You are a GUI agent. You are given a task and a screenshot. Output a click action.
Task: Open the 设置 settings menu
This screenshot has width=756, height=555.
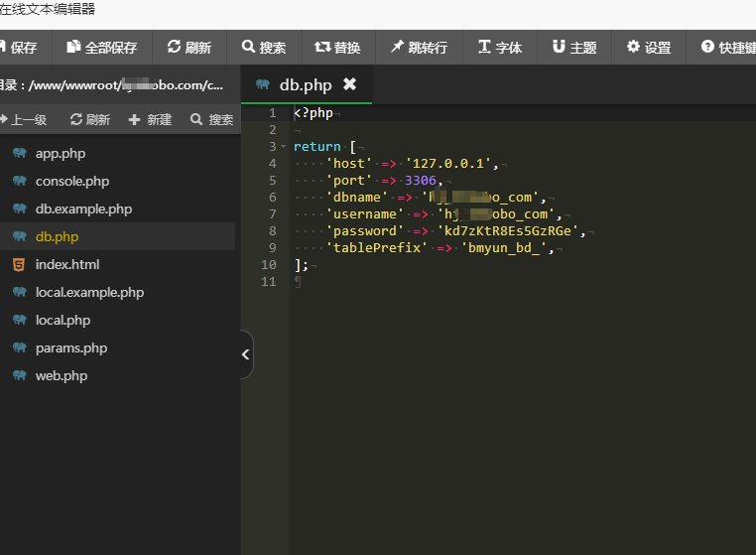649,48
